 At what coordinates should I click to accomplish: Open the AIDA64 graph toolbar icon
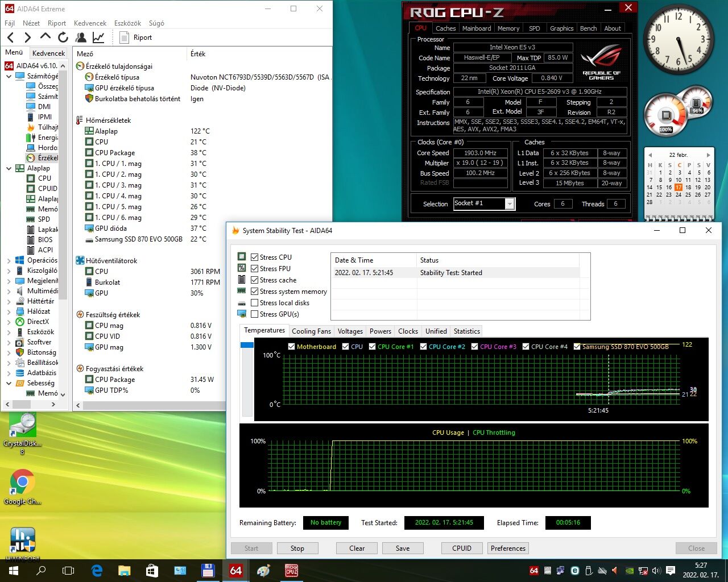point(98,38)
